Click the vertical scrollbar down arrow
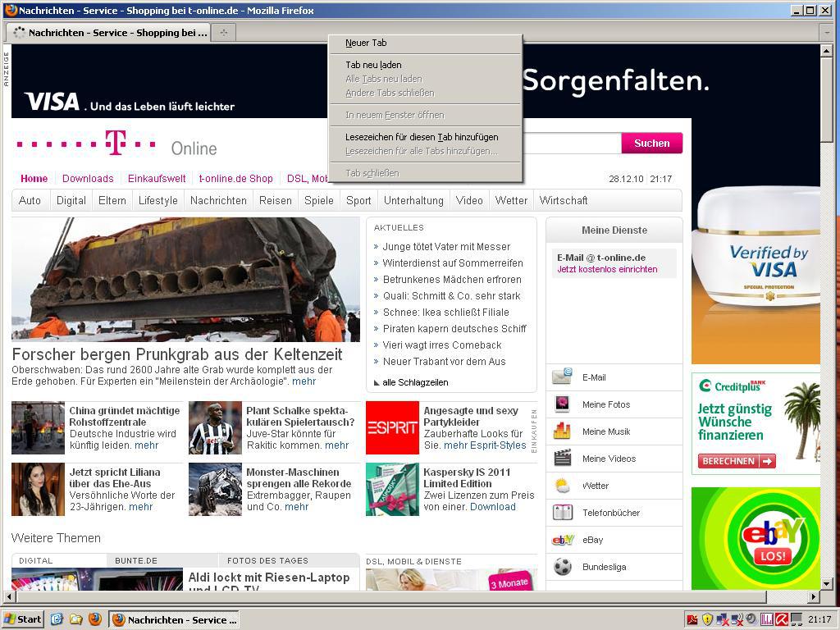The image size is (840, 630). pos(826,583)
